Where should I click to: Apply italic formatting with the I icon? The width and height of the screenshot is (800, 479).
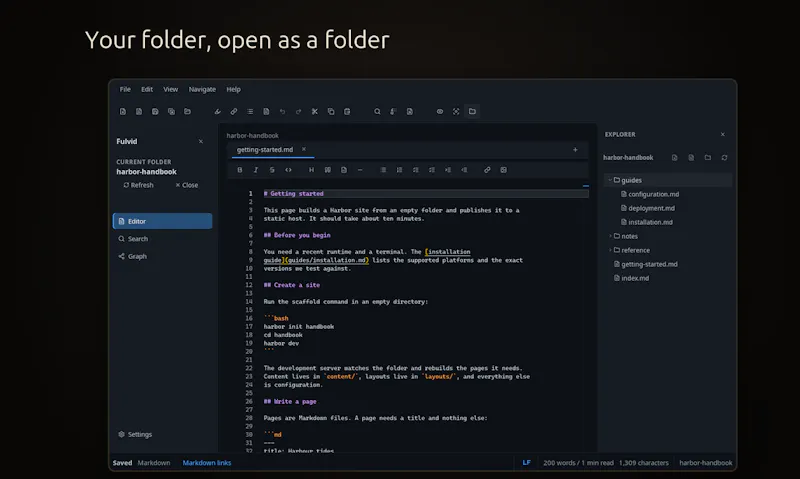pos(256,170)
